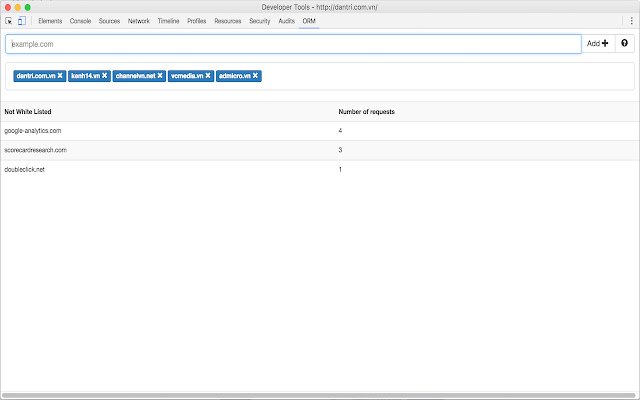Click the horizontal scrollbar at bottom
The image size is (640, 400).
point(320,396)
